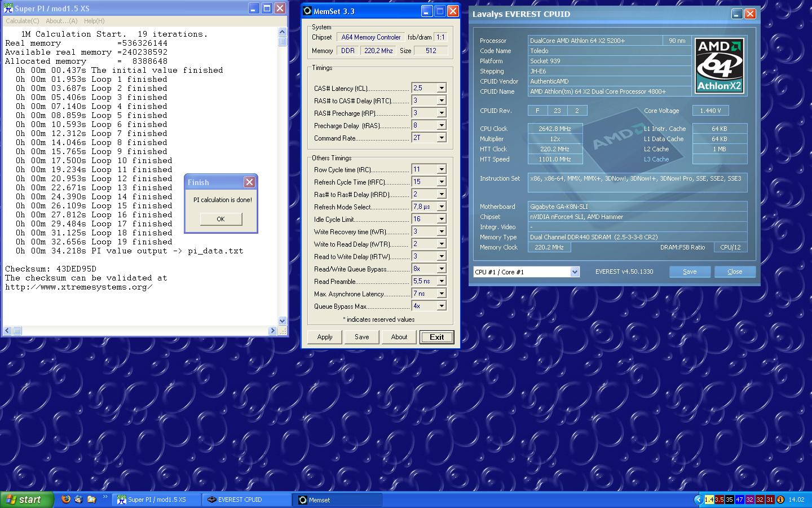This screenshot has height=508, width=812.
Task: Click the black 35 tray sensor icon
Action: point(729,500)
